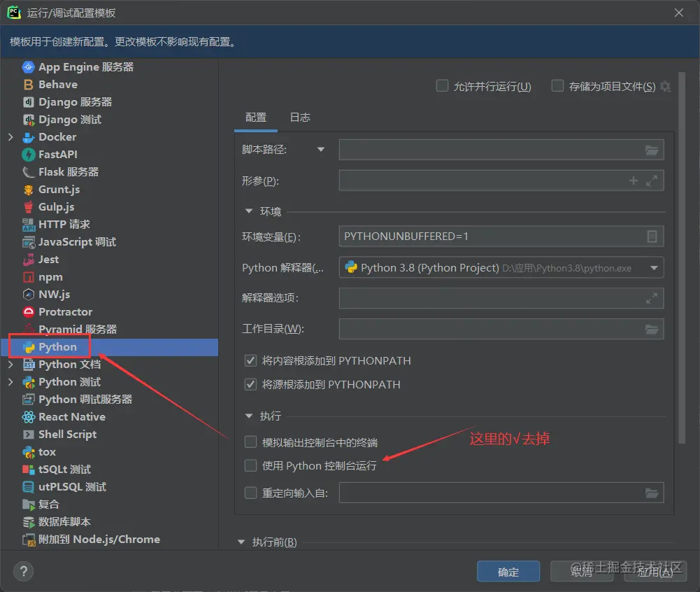Expand the Python 测试 tree node

tap(10, 382)
